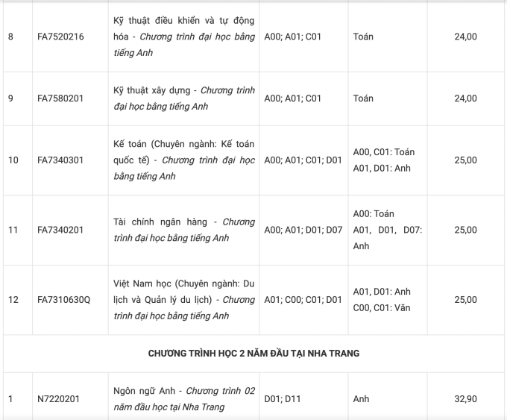
Task: Click subject combination A01; C00; C01; D01
Action: (x=303, y=300)
